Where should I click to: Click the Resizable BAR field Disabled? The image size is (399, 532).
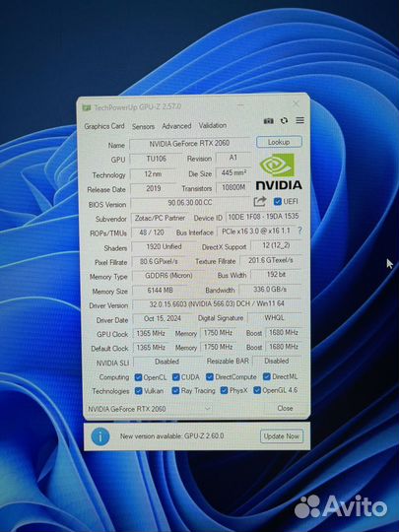277,361
